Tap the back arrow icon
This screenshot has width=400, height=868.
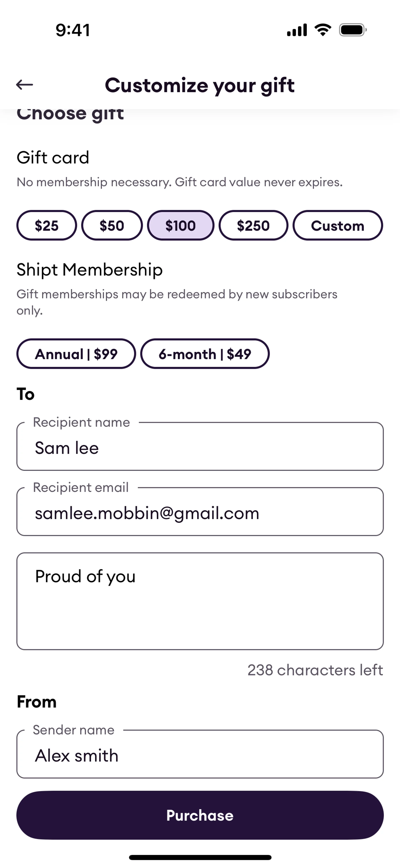tap(25, 85)
